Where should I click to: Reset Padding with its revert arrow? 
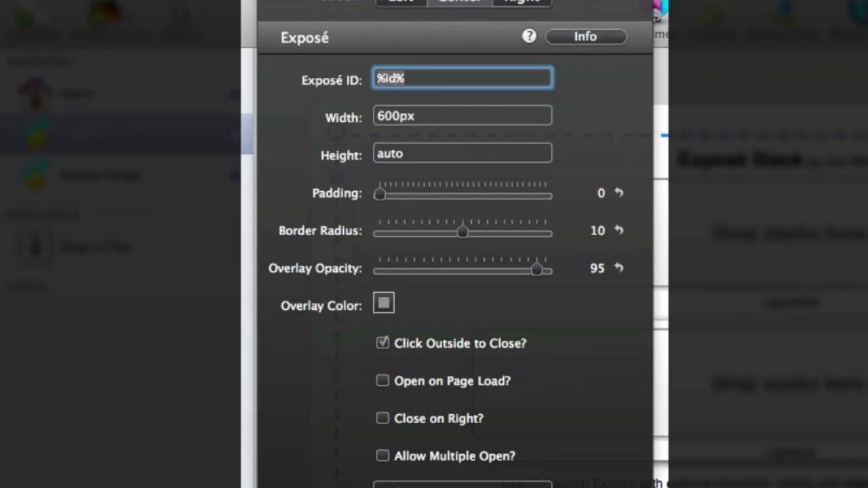point(618,192)
